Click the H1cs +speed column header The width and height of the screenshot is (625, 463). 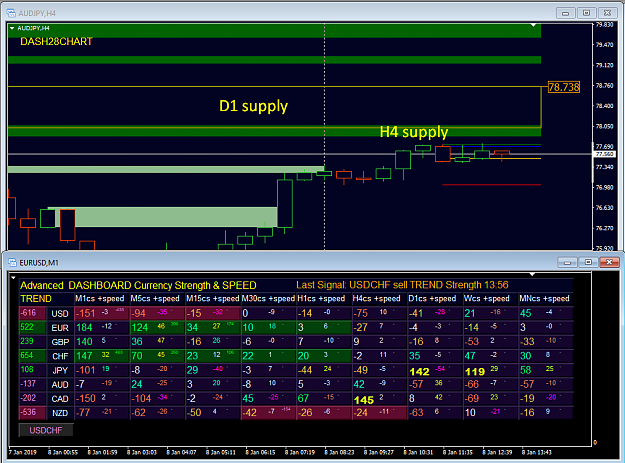point(321,298)
